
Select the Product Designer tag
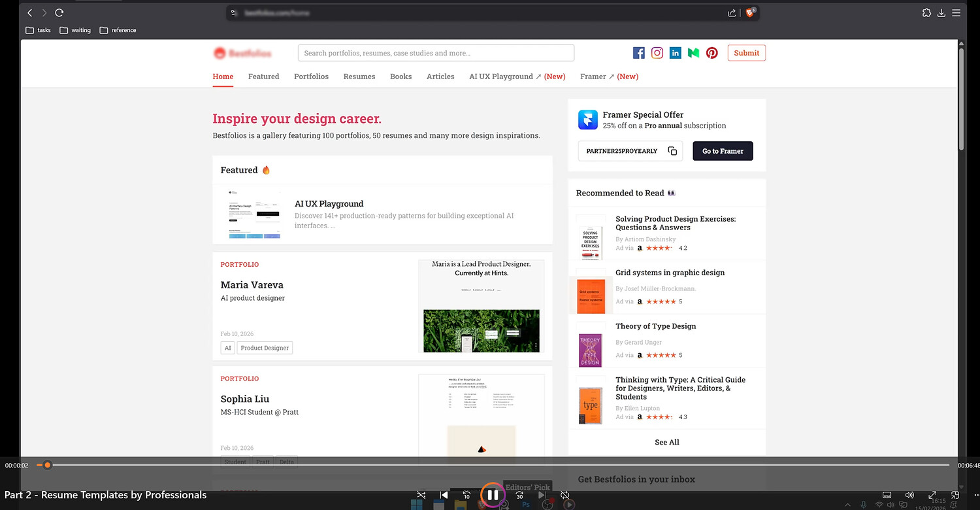265,348
